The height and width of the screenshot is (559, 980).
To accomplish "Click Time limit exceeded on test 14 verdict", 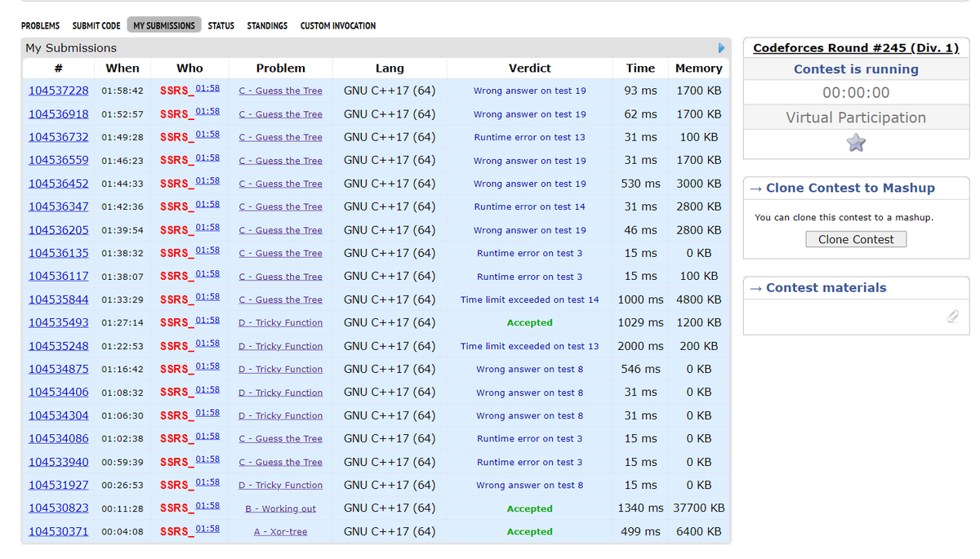I will pyautogui.click(x=529, y=299).
